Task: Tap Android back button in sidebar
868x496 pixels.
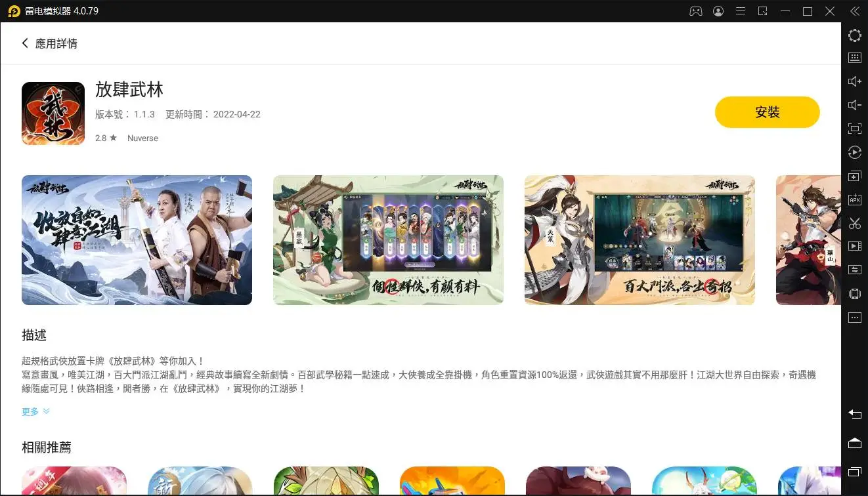Action: [854, 414]
